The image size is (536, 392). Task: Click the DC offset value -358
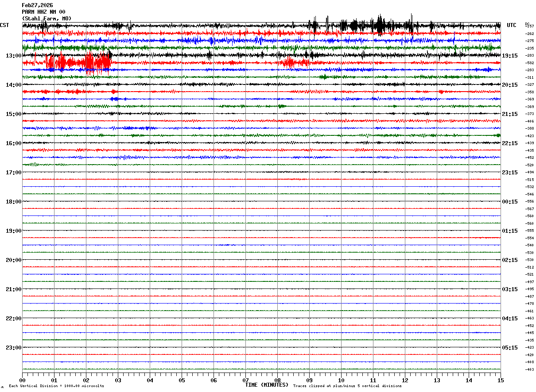pyautogui.click(x=529, y=92)
